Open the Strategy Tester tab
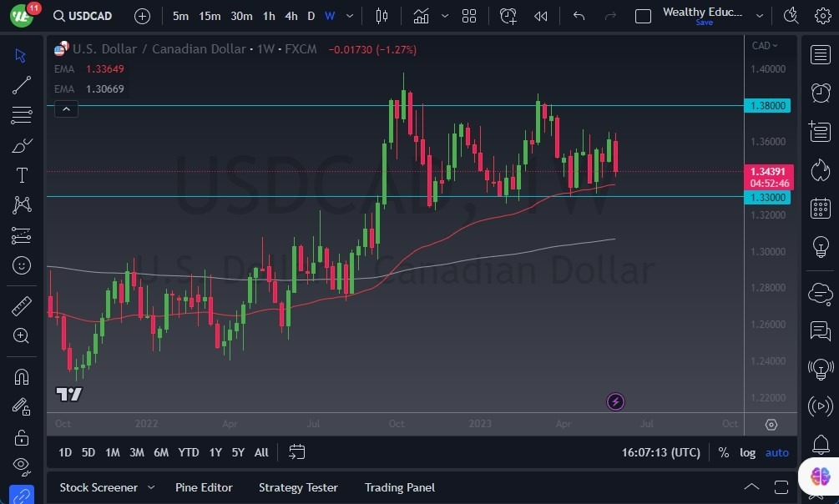Screen dimensions: 839x504 [x=298, y=487]
